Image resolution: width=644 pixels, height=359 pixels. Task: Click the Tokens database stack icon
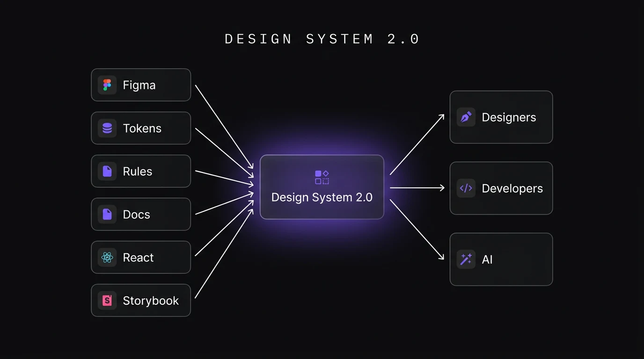pos(107,128)
